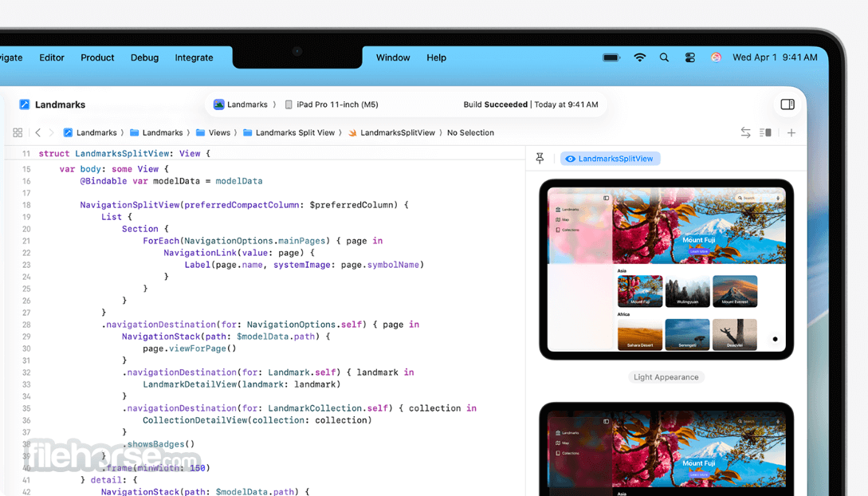Select Landmarks sidebar item in dark preview
This screenshot has width=868, height=496.
coord(568,432)
